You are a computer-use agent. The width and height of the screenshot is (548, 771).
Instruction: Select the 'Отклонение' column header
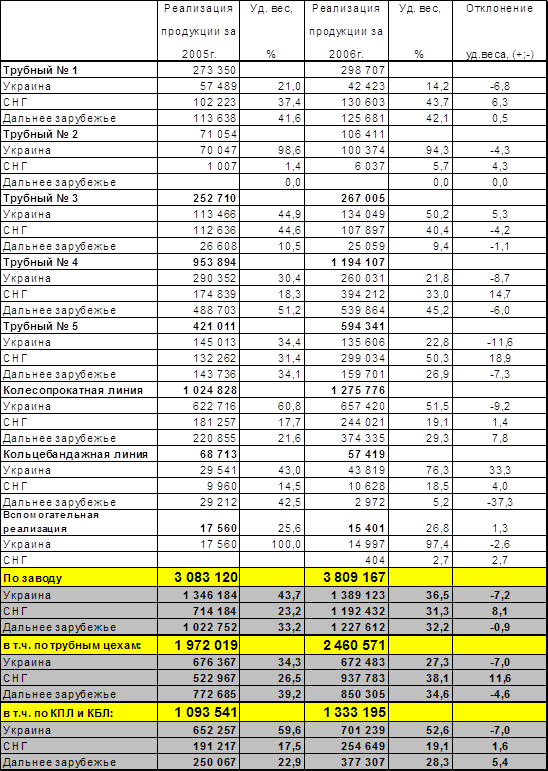pyautogui.click(x=500, y=8)
